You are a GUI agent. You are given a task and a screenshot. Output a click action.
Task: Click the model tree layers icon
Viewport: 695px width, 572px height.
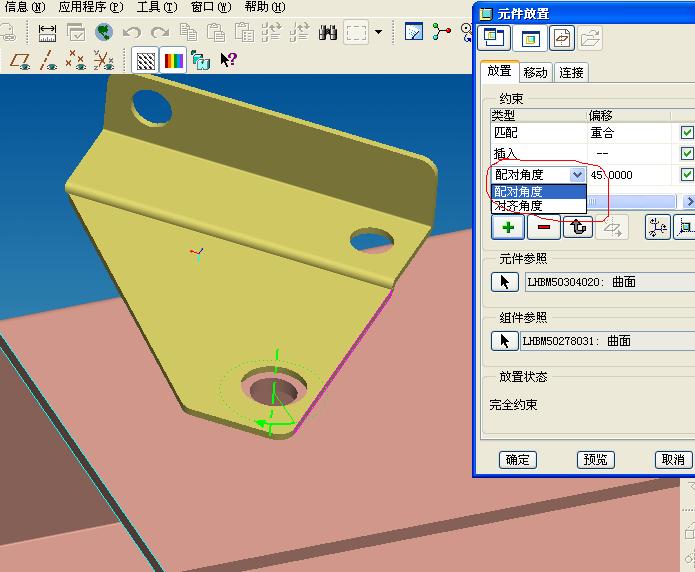pyautogui.click(x=200, y=61)
